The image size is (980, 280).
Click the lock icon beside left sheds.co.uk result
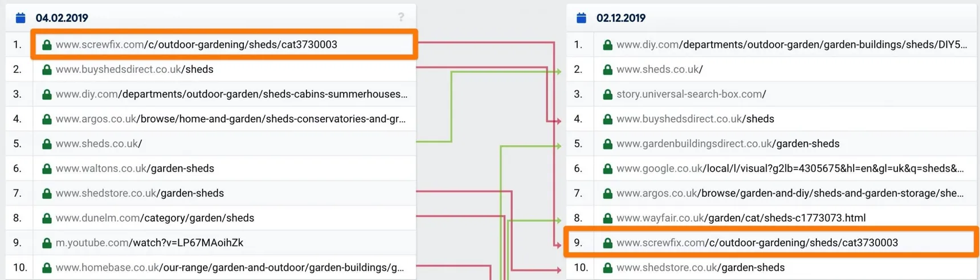[x=47, y=144]
